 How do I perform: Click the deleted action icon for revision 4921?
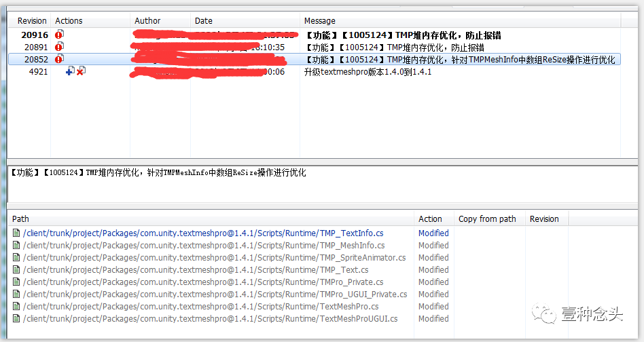[x=81, y=71]
